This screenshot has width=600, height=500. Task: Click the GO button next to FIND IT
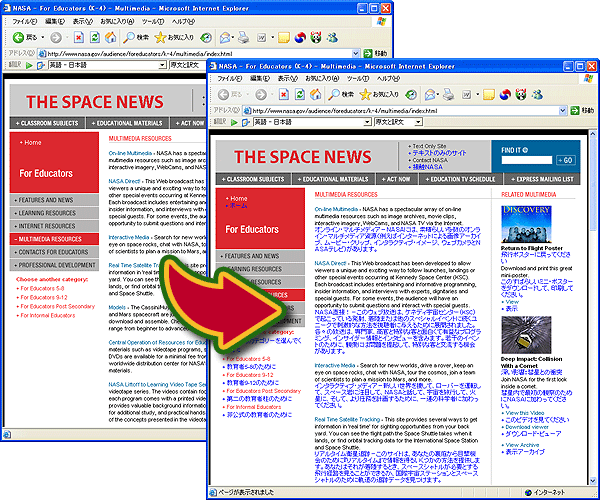pyautogui.click(x=566, y=160)
